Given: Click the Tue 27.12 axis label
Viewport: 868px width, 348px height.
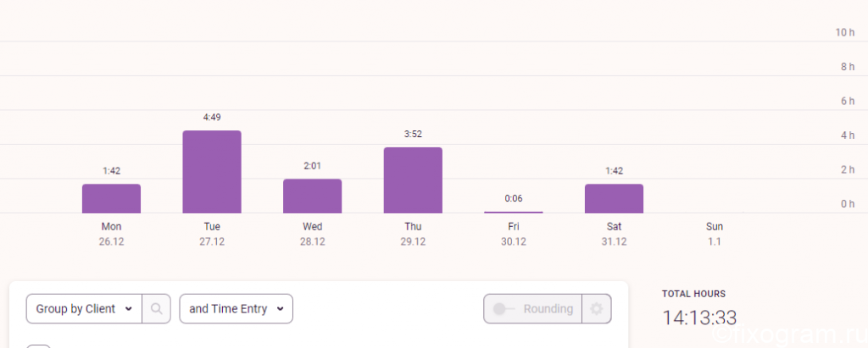Looking at the screenshot, I should [212, 234].
